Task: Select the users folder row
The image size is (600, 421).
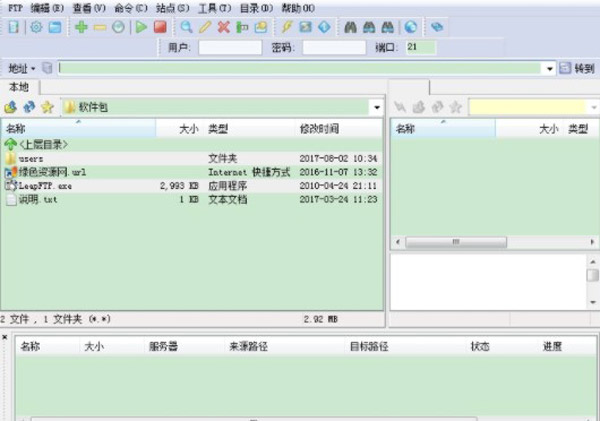Action: (191, 158)
